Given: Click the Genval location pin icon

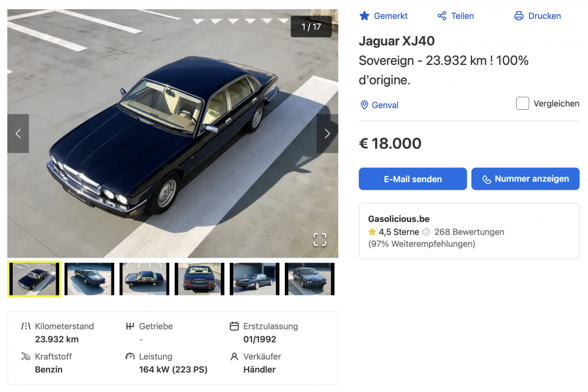Looking at the screenshot, I should click(364, 105).
